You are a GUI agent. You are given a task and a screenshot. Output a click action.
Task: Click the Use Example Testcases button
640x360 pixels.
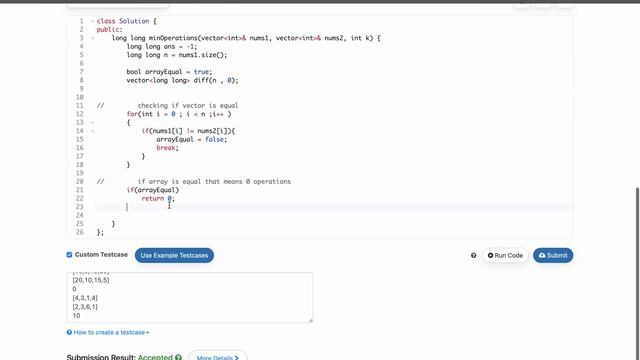click(x=174, y=256)
